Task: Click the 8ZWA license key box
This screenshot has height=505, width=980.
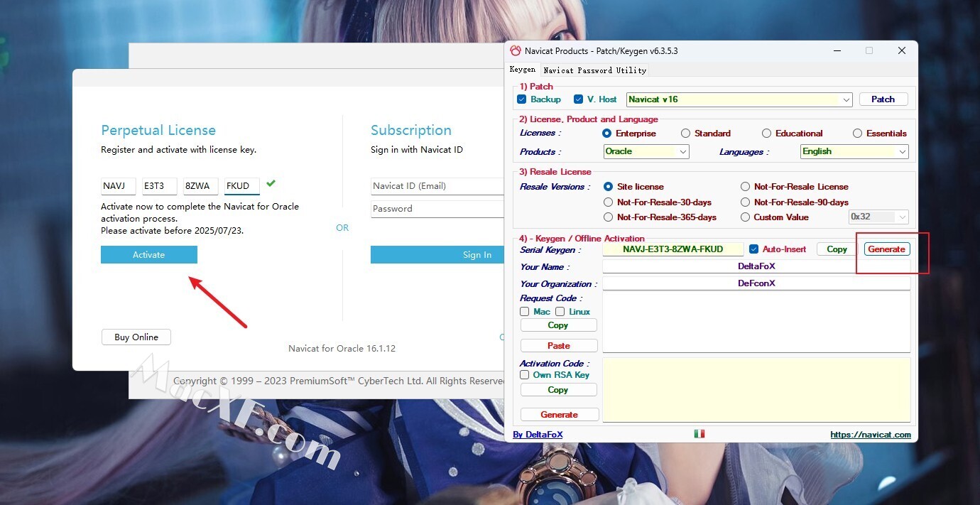Action: 200,186
